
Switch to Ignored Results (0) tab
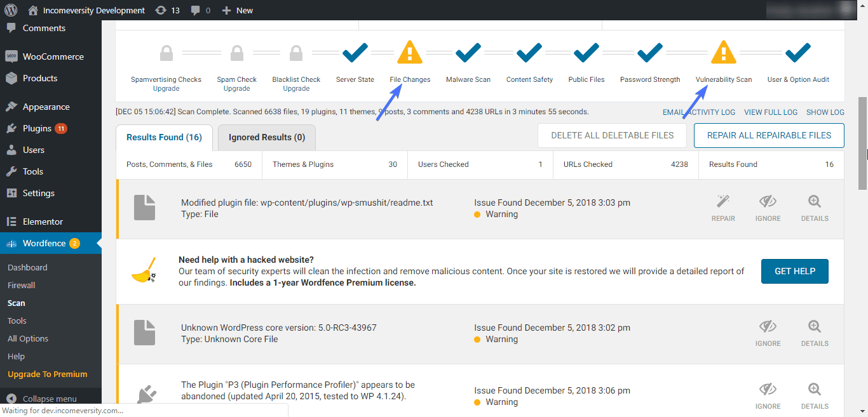point(267,137)
